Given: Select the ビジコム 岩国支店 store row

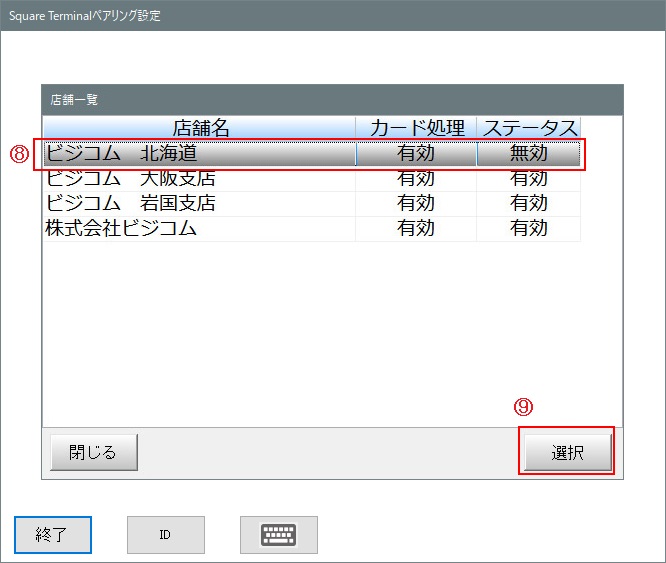Looking at the screenshot, I should point(200,203).
